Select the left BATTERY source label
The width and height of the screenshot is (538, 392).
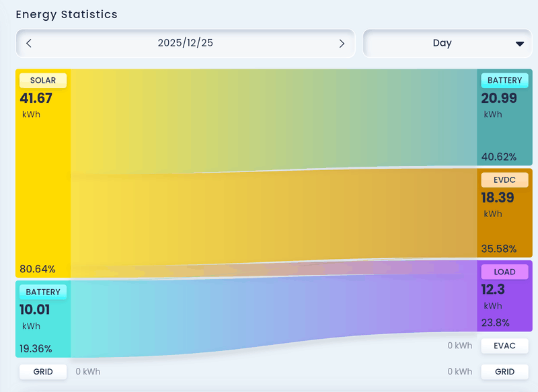pyautogui.click(x=43, y=292)
